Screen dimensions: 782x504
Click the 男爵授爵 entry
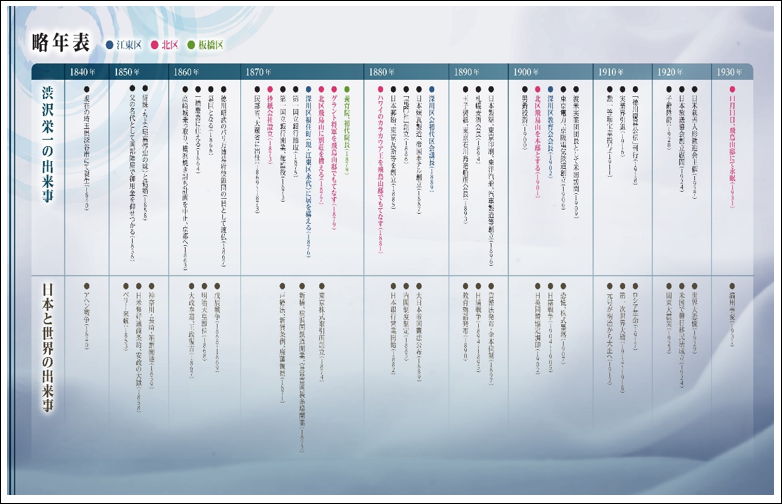pos(525,119)
